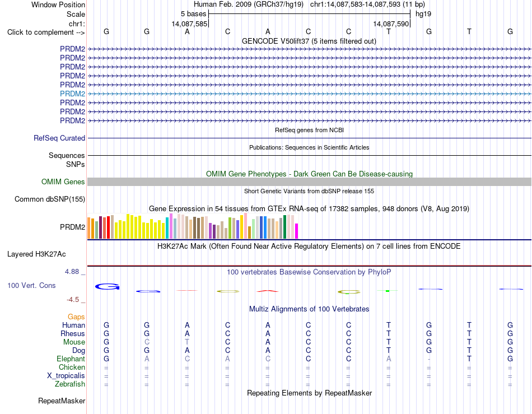Click 'Publications: Sequences in Scientific Articles' title
Viewport: 532px width, 414px height.
[x=309, y=147]
